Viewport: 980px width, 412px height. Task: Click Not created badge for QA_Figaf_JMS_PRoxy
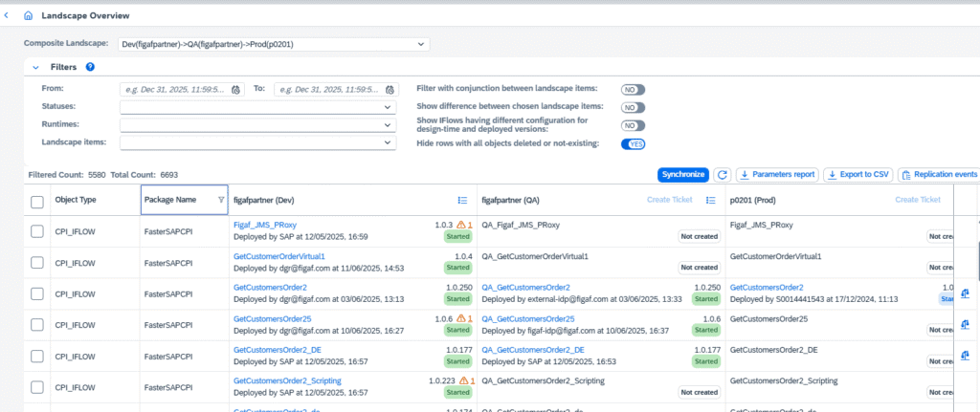pos(700,236)
